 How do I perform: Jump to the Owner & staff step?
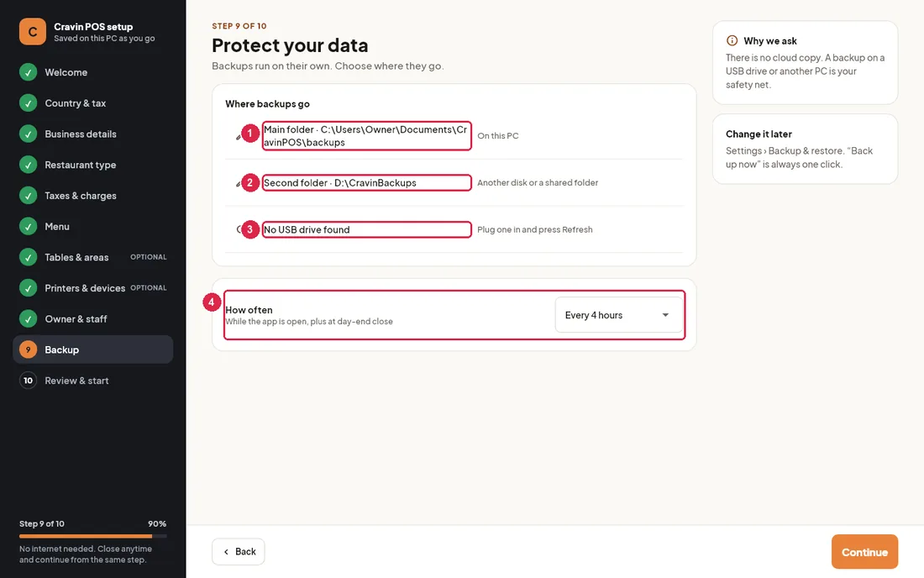92,318
